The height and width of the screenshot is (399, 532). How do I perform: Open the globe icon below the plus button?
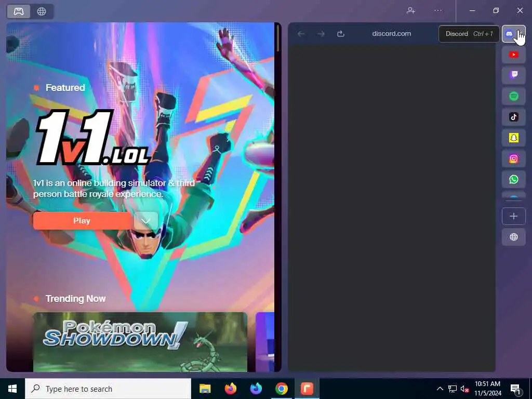[514, 237]
